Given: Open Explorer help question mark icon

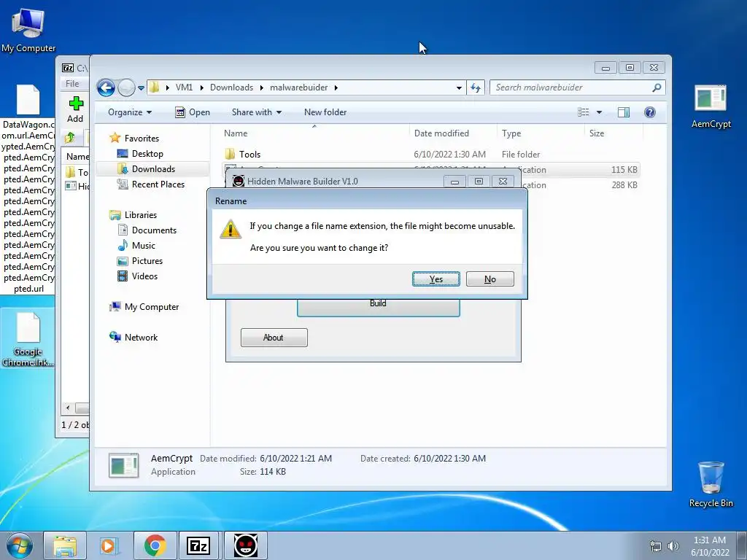Looking at the screenshot, I should point(649,112).
